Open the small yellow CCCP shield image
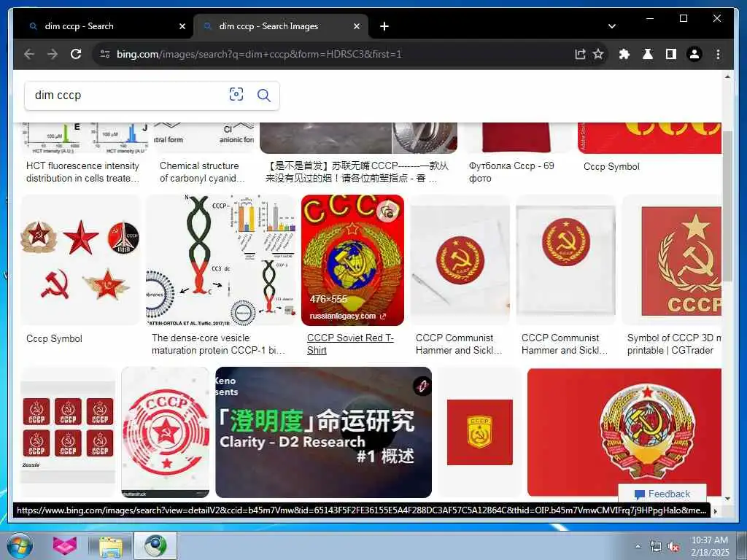The image size is (747, 560). [480, 432]
